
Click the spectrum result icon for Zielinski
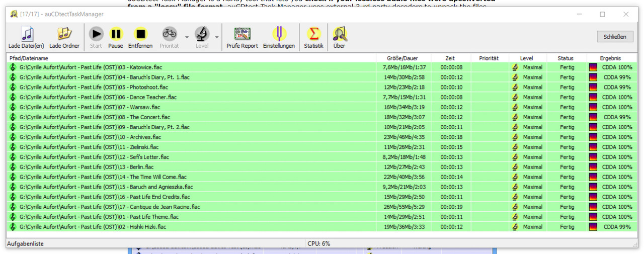(x=593, y=147)
